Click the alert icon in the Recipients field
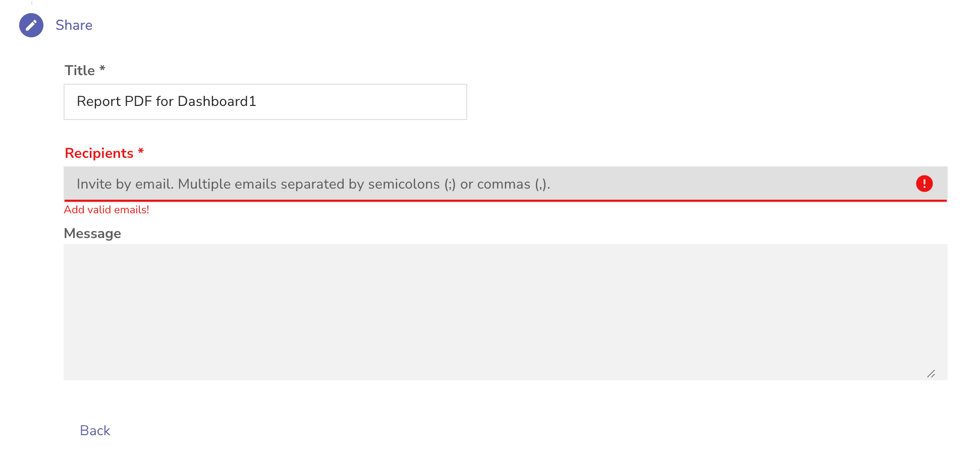Screen dimensions: 980x471 924,184
